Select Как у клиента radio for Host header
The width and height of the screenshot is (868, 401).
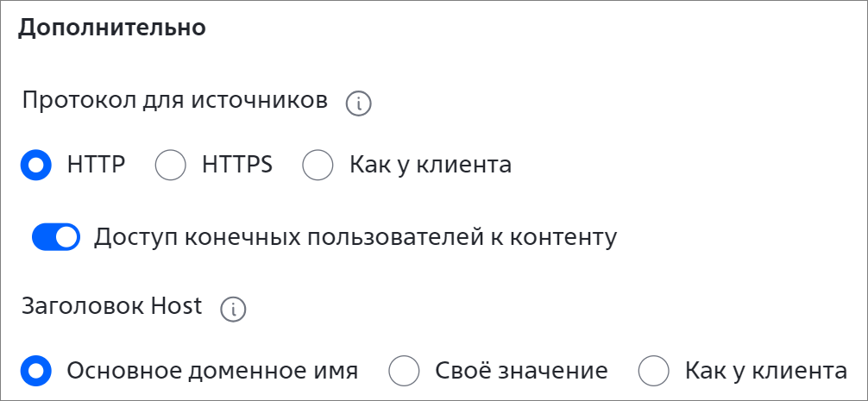(654, 371)
